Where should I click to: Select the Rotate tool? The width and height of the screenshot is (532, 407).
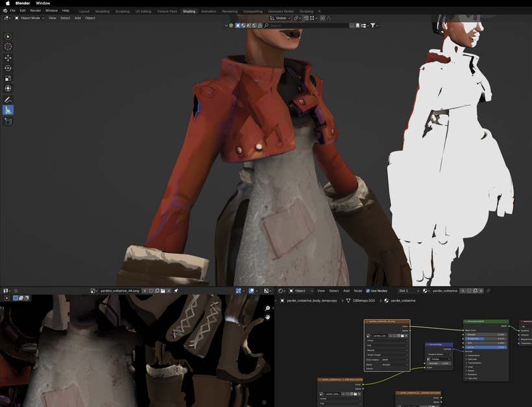point(8,68)
